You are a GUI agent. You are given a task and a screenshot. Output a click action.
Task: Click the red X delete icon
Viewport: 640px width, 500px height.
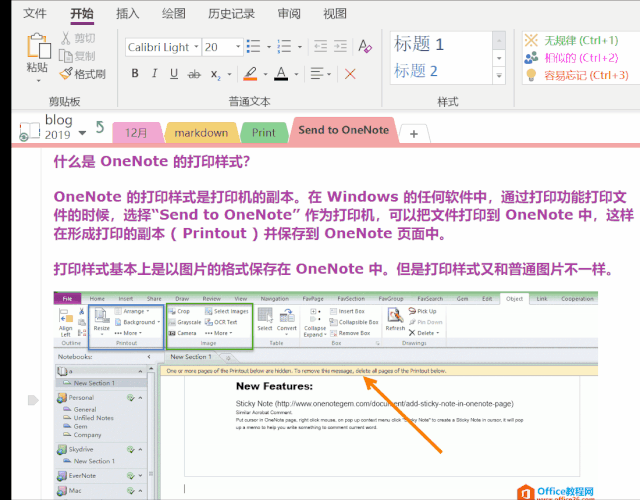tap(350, 74)
